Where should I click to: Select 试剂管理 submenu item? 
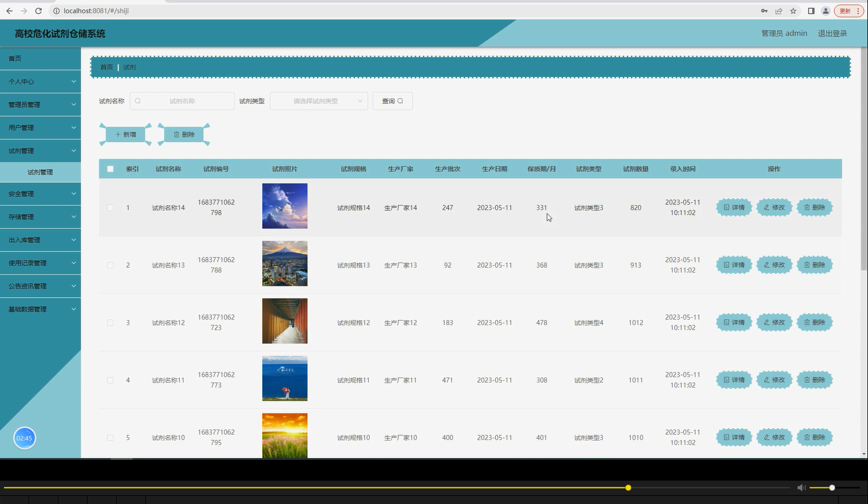point(40,172)
